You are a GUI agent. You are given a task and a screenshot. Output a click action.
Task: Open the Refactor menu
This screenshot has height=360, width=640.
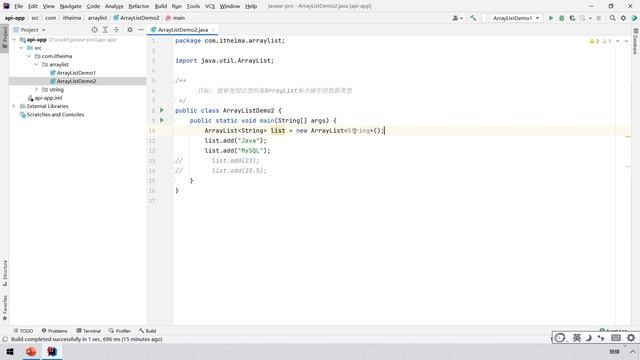click(x=139, y=6)
